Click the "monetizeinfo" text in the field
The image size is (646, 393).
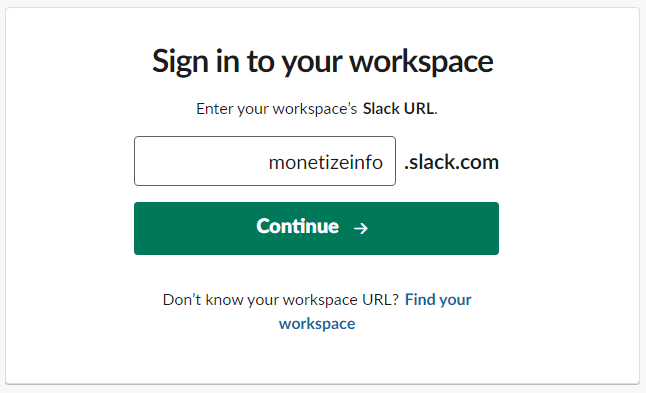coord(325,162)
